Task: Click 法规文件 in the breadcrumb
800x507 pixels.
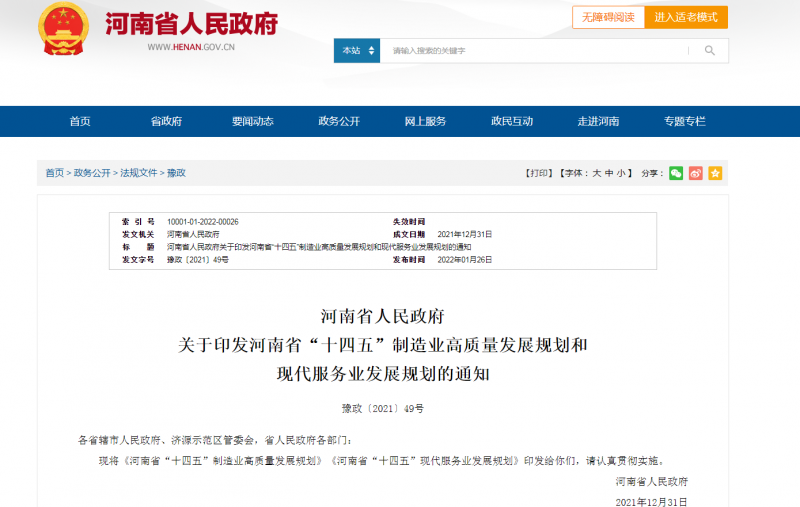Action: pyautogui.click(x=139, y=173)
